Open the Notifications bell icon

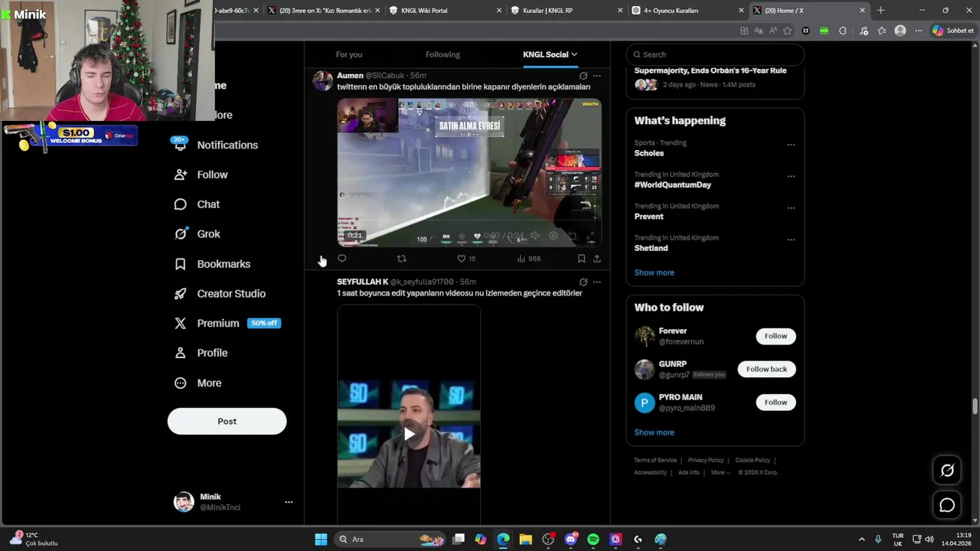[x=180, y=145]
